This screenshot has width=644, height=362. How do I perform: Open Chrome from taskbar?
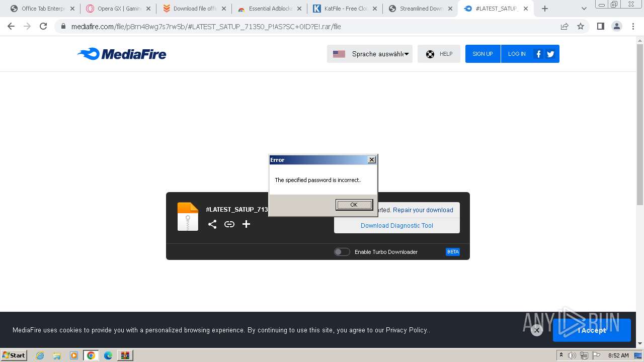click(91, 355)
